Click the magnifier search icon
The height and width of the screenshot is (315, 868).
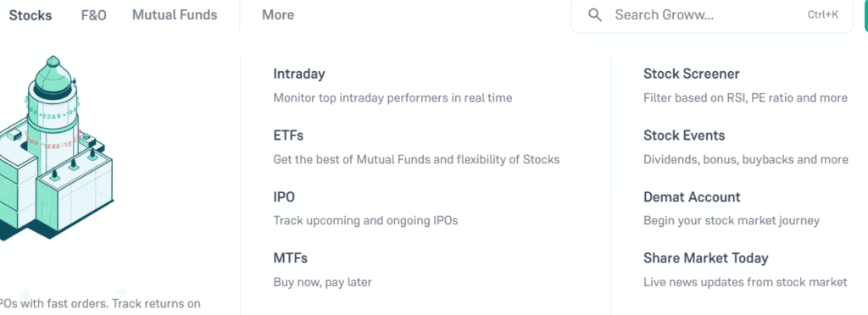(595, 15)
